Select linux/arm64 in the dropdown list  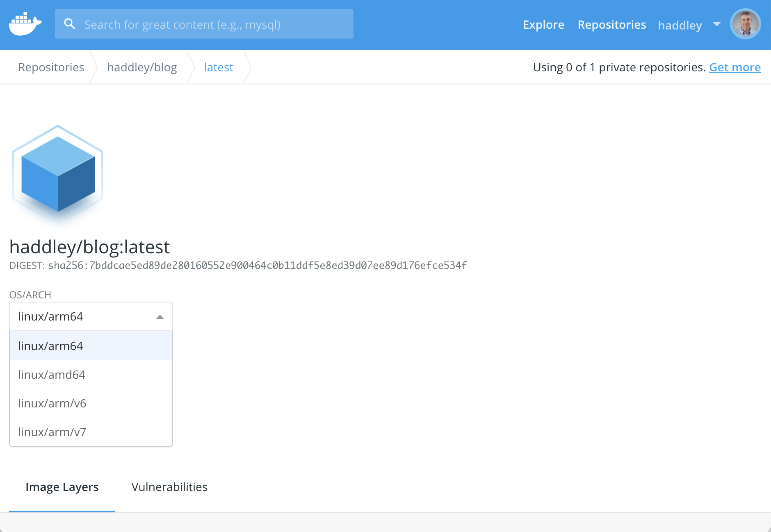pyautogui.click(x=50, y=346)
